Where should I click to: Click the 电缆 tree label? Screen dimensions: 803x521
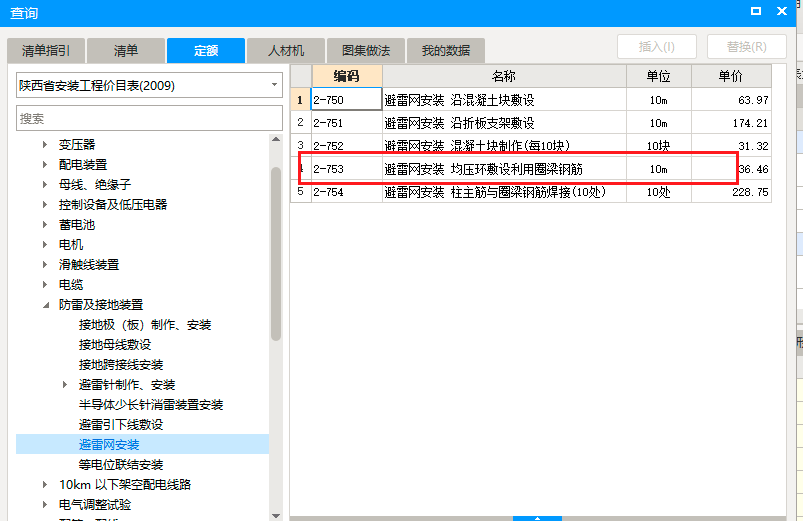[71, 284]
